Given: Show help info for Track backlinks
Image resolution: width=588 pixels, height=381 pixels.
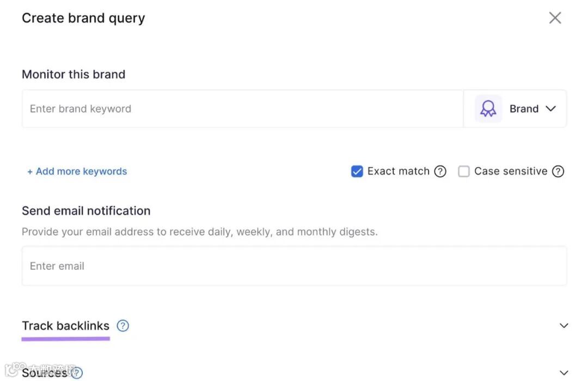Looking at the screenshot, I should [123, 326].
